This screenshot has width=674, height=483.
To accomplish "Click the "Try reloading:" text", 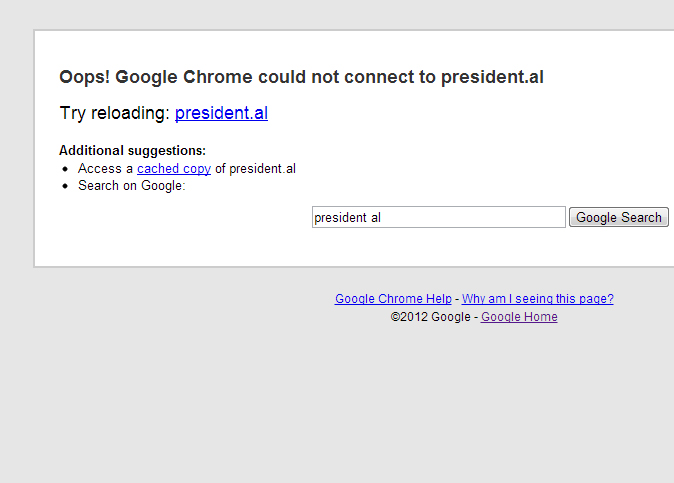I will [x=114, y=113].
